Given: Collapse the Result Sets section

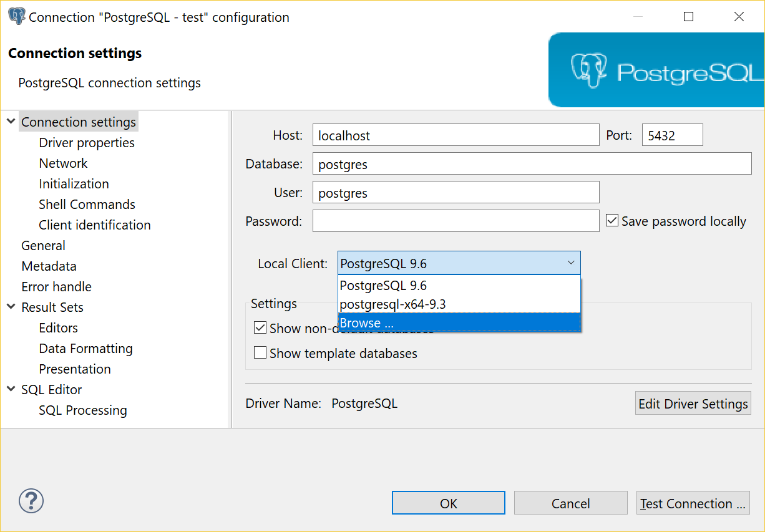Looking at the screenshot, I should pos(11,307).
